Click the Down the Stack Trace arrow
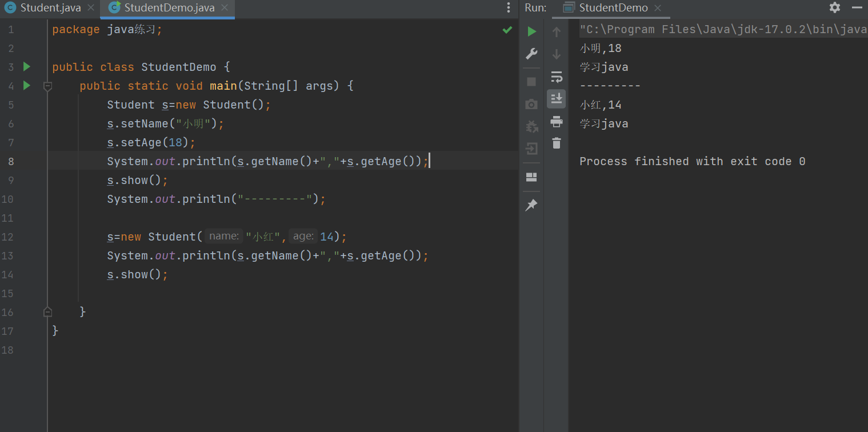 (557, 54)
